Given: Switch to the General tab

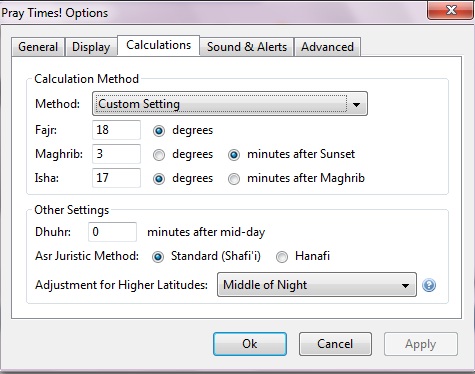Looking at the screenshot, I should [38, 47].
